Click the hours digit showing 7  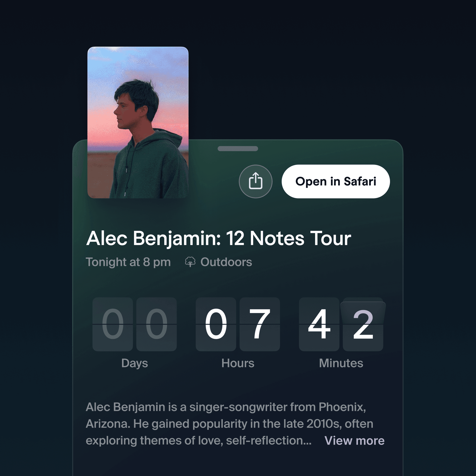[x=260, y=324]
